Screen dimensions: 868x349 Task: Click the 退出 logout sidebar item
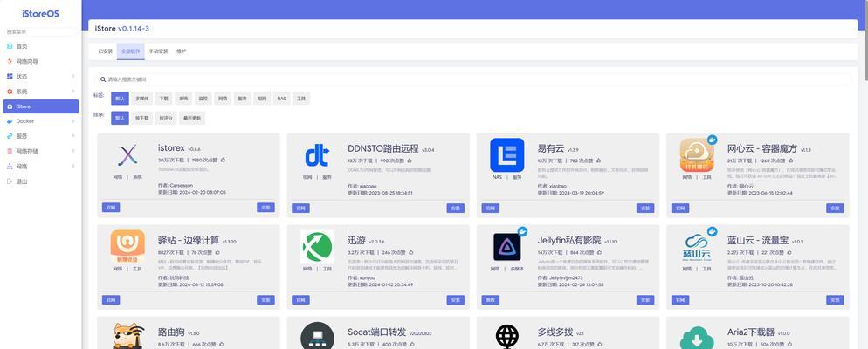[40, 181]
